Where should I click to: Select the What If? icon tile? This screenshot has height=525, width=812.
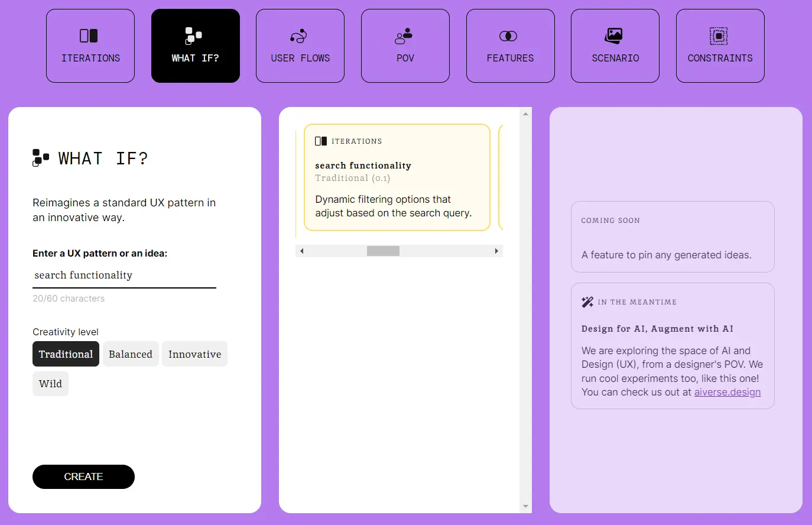(x=194, y=36)
